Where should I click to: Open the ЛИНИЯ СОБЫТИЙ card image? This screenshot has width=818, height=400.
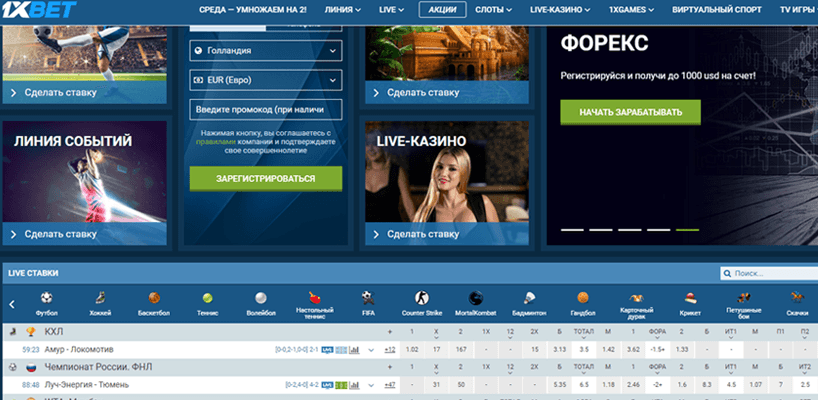click(85, 172)
